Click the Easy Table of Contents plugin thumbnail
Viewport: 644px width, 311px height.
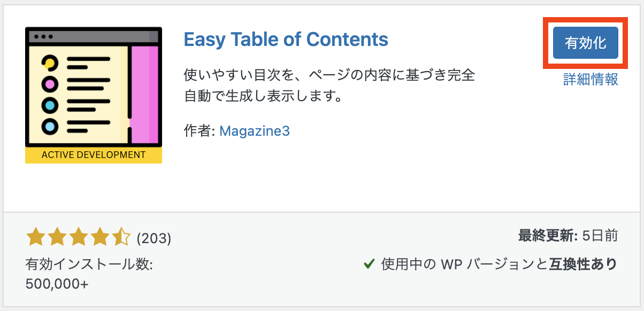click(94, 95)
